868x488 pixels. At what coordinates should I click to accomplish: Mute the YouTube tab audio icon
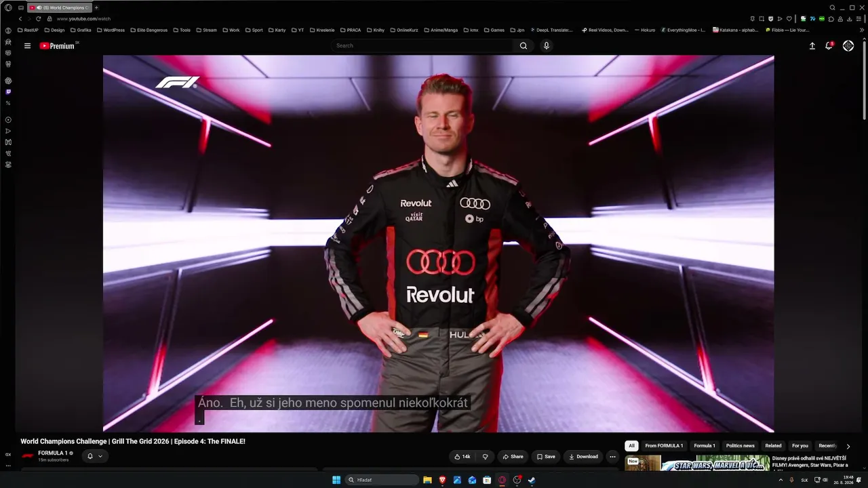38,7
